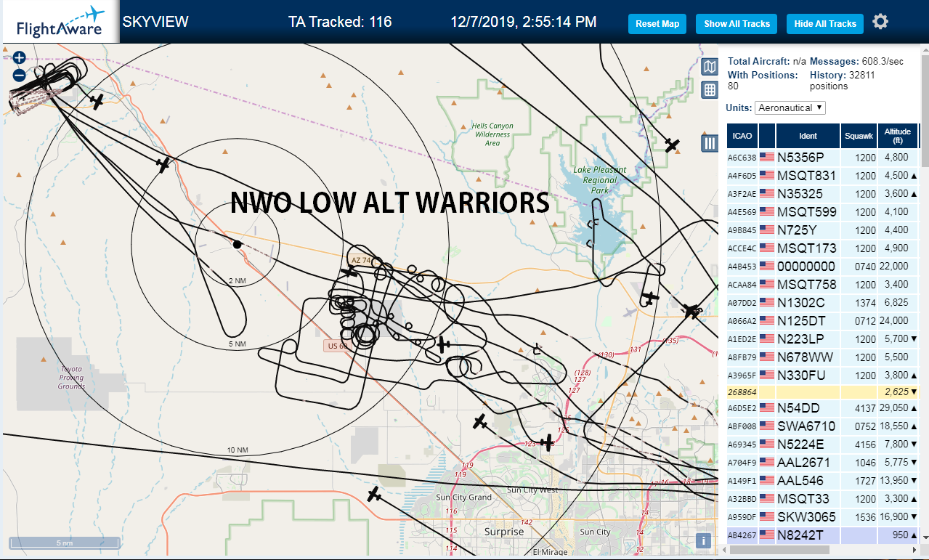
Task: Select row N330FU
Action: coord(824,376)
